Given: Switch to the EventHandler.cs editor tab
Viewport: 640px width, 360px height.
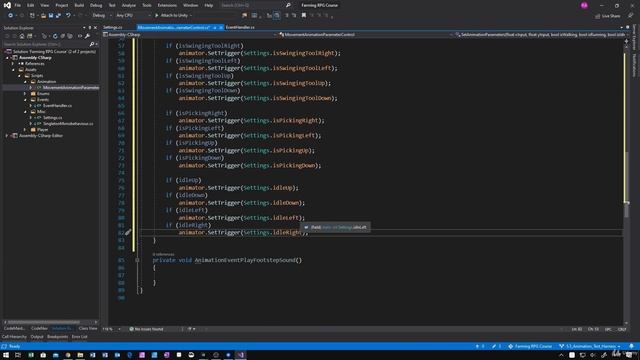Looking at the screenshot, I should click(x=240, y=27).
